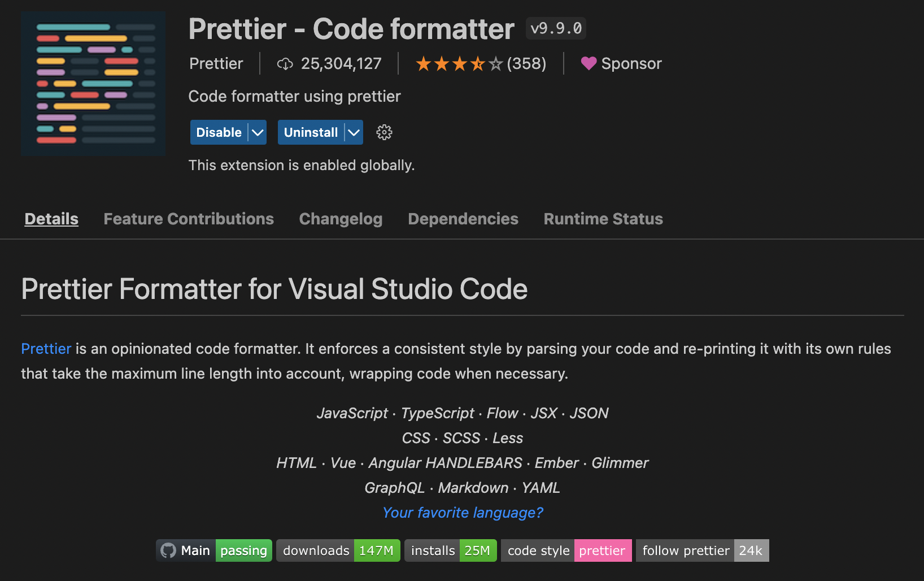Click the follow prettier 24k badge
This screenshot has width=924, height=581.
click(703, 550)
